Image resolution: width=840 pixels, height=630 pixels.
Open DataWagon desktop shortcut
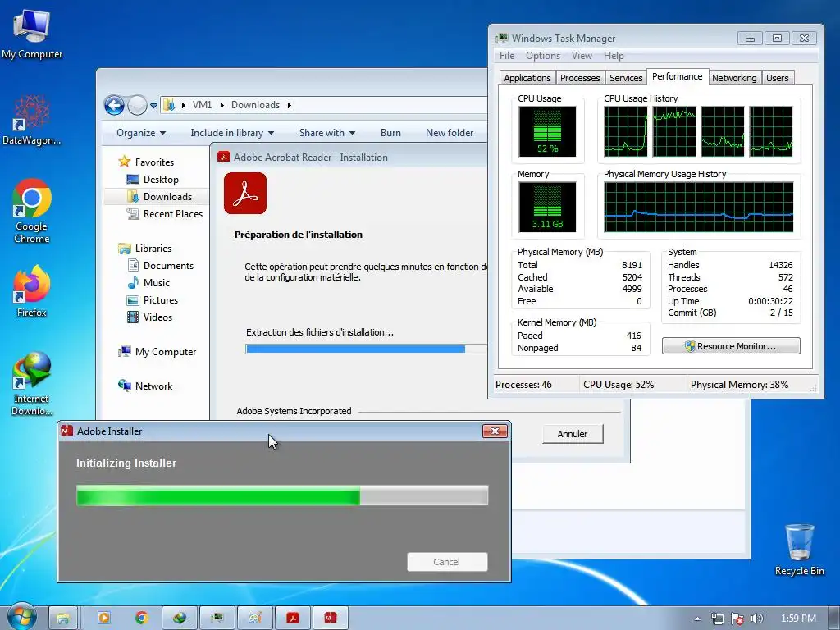(x=32, y=120)
